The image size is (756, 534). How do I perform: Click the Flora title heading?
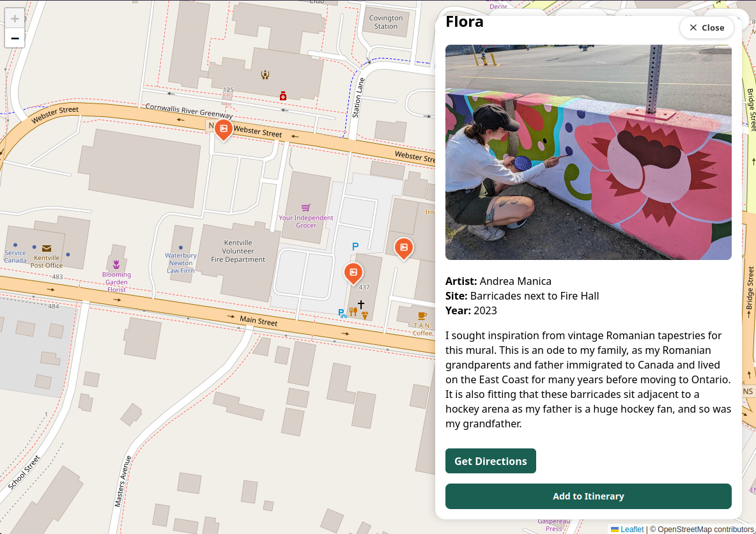[x=465, y=22]
